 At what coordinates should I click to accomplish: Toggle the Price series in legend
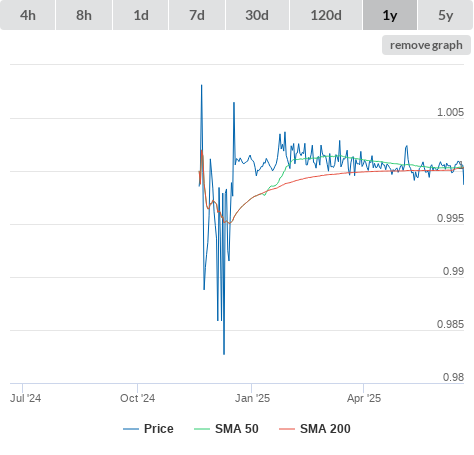158,429
